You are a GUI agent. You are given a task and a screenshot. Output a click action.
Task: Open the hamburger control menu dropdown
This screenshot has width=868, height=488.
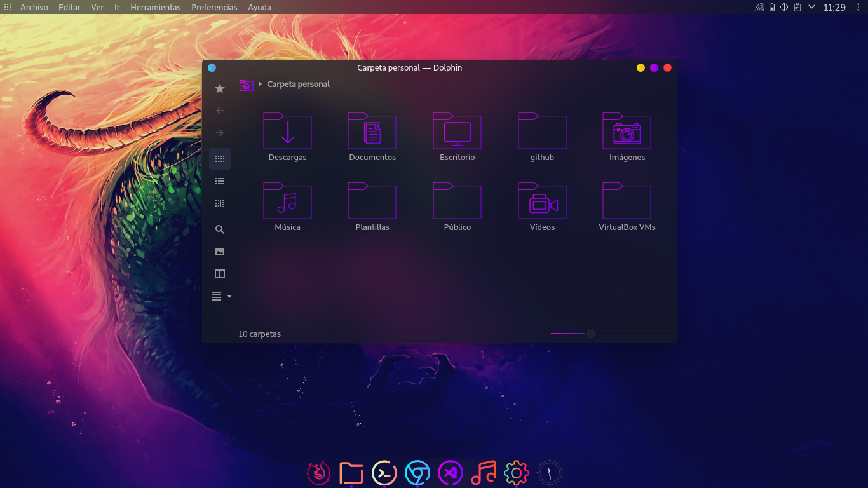[221, 296]
